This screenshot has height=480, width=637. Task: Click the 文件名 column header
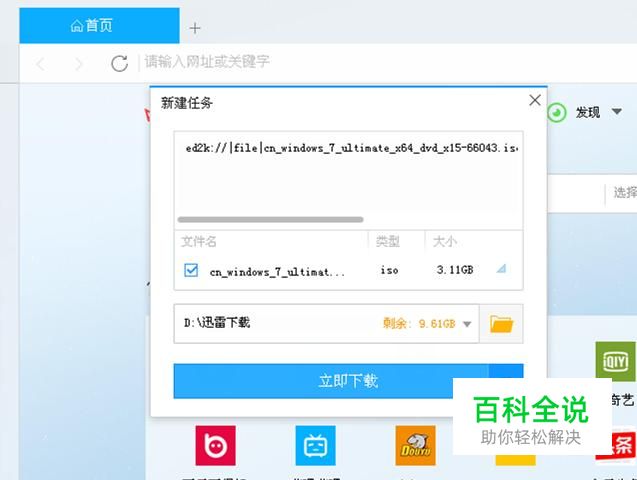coord(198,242)
